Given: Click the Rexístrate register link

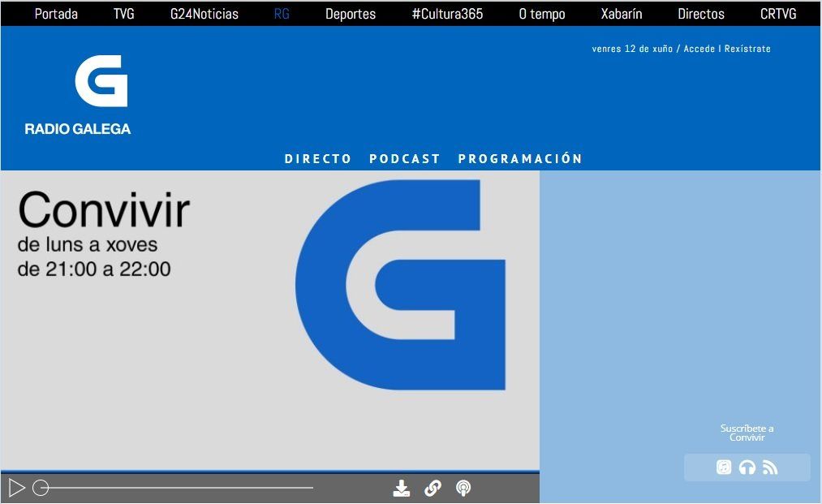Looking at the screenshot, I should click(747, 49).
